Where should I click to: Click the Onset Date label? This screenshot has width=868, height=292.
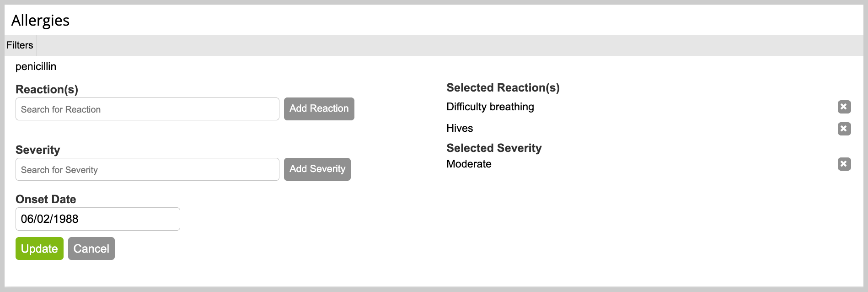(46, 199)
